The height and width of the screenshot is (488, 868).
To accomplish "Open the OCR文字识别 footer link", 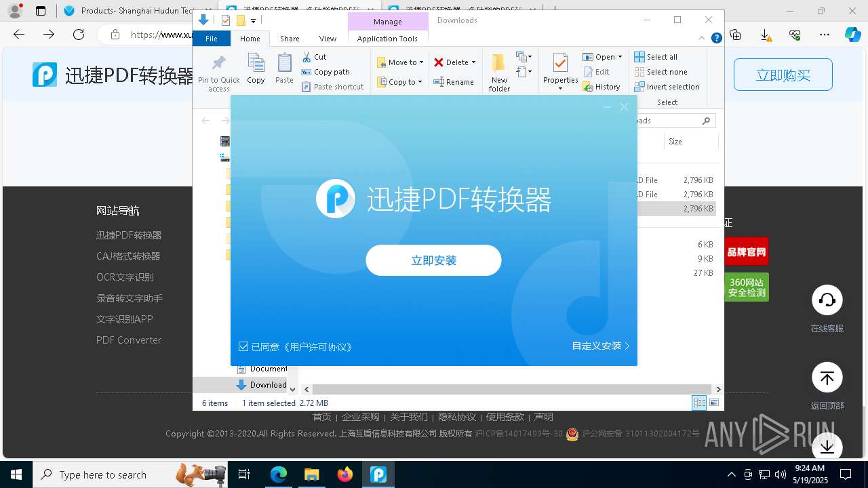I will click(125, 277).
